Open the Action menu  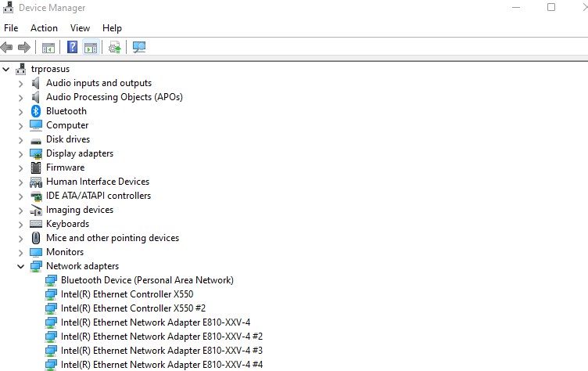click(44, 28)
